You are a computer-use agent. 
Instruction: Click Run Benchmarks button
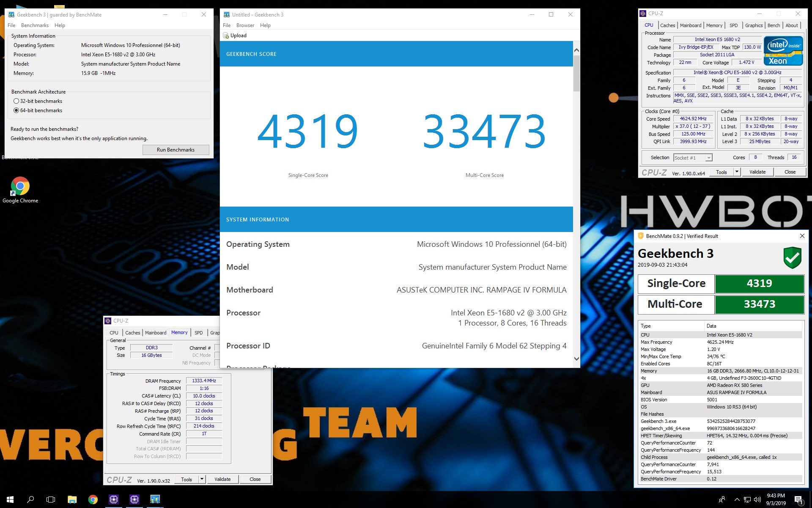coord(176,150)
